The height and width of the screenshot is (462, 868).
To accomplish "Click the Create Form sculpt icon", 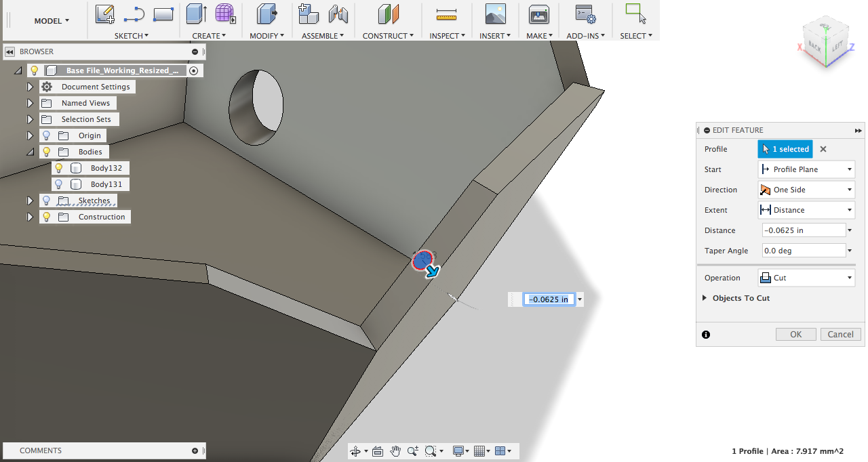I will pos(225,14).
